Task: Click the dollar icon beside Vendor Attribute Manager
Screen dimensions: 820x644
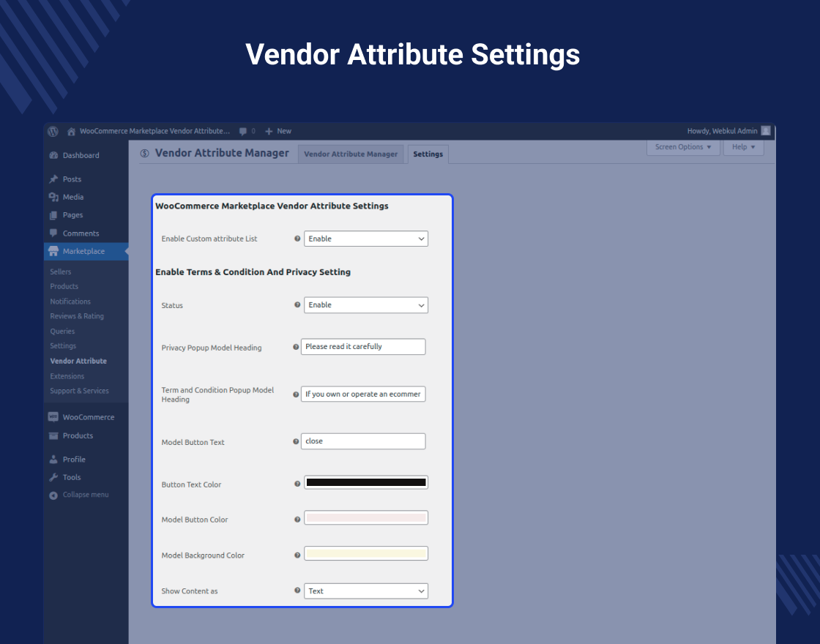Action: tap(145, 153)
